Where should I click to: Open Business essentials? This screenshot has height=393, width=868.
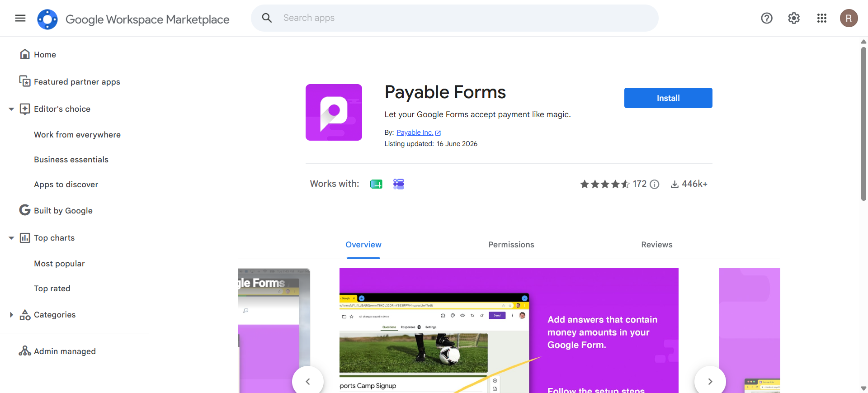[71, 160]
